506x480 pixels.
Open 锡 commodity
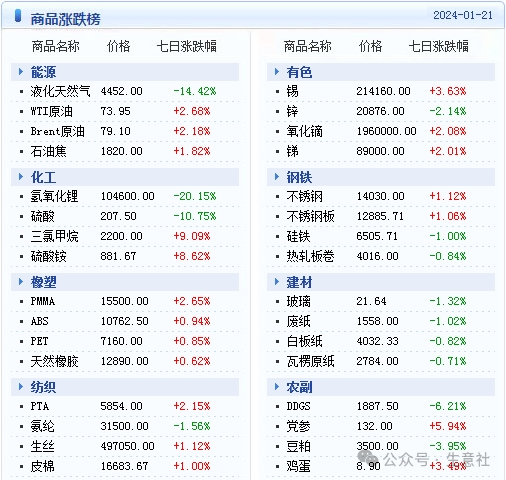[x=292, y=91]
